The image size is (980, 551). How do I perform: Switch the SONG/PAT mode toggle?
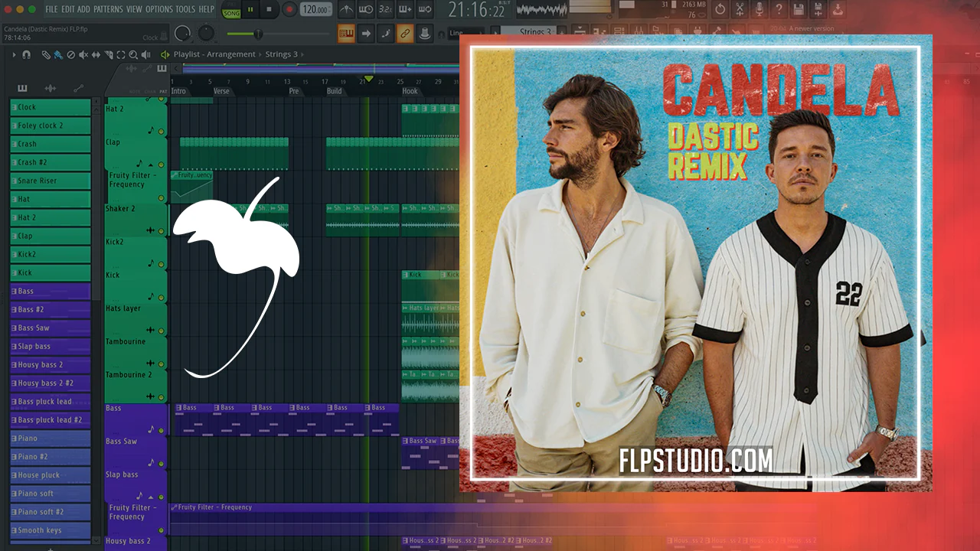point(230,10)
